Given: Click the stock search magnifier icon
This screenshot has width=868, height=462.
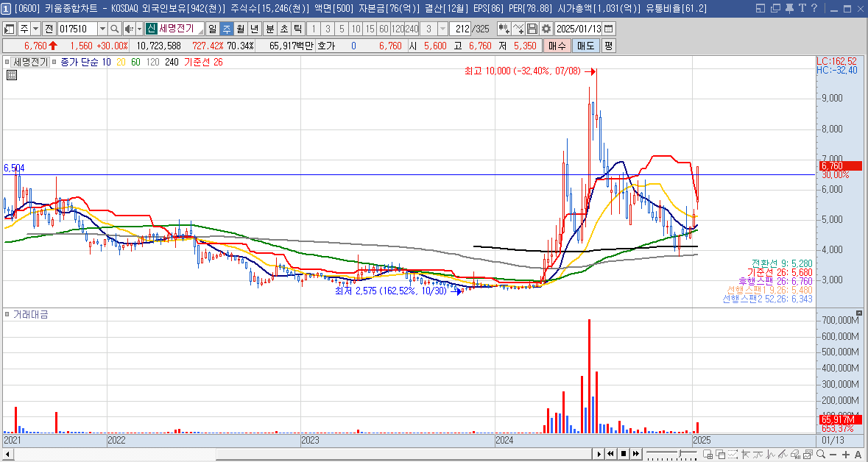Looking at the screenshot, I should (115, 29).
